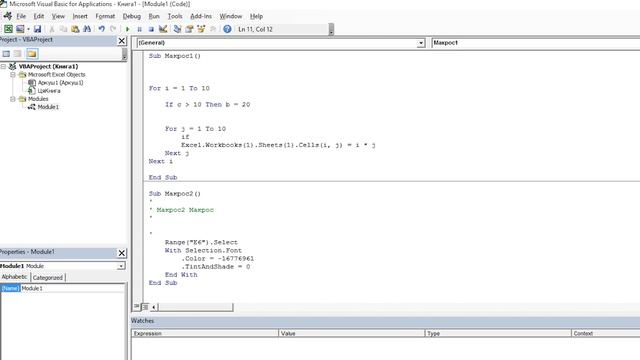Click the View Microsoft Excel toolbar icon
The width and height of the screenshot is (640, 360).
(x=8, y=29)
